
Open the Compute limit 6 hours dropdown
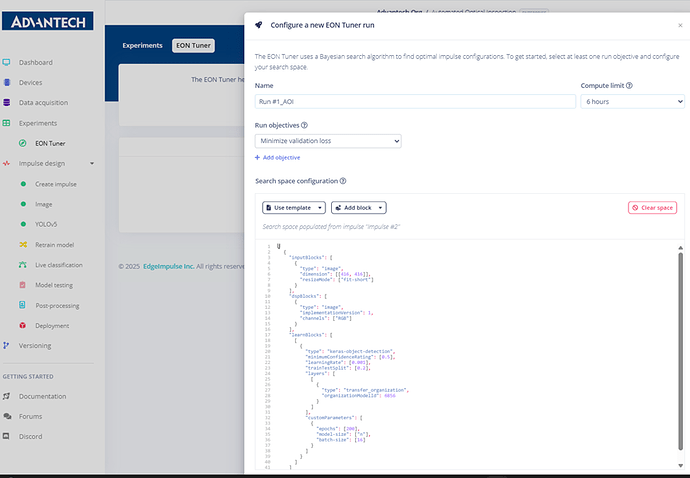click(x=632, y=102)
